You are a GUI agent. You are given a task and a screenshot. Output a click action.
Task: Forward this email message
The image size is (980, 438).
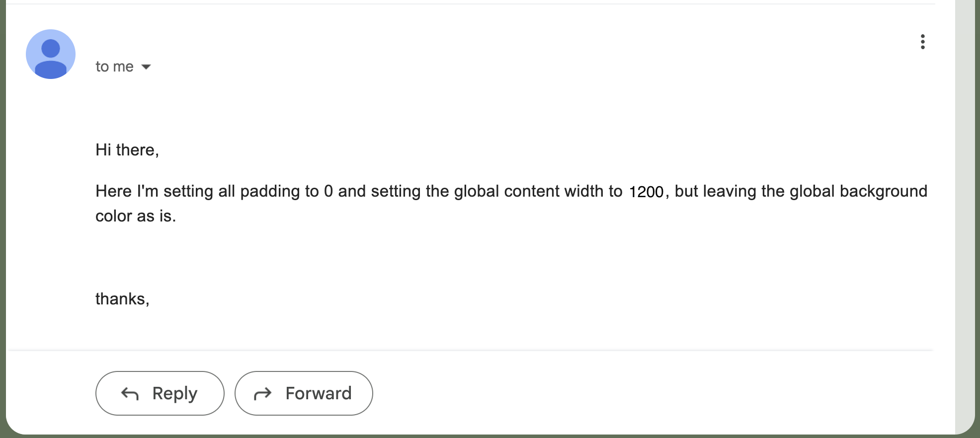304,393
